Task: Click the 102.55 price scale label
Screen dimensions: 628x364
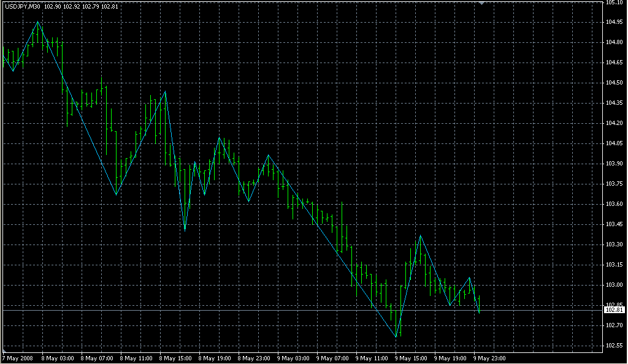Action: pyautogui.click(x=614, y=346)
